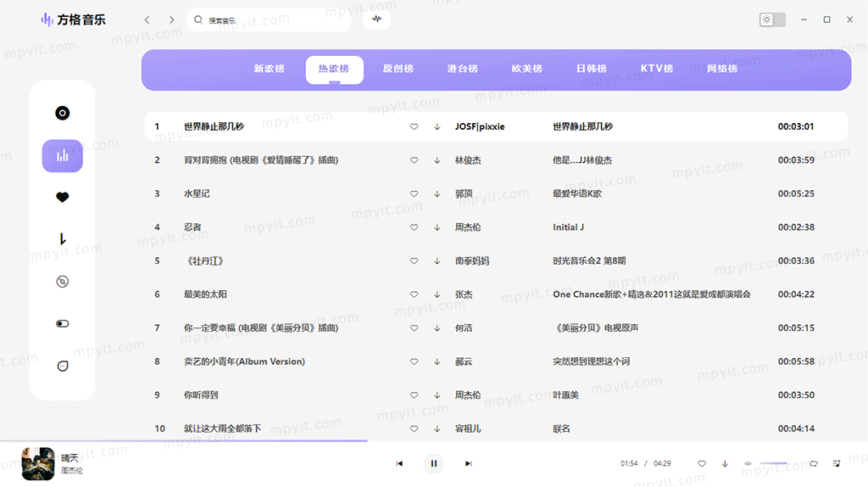Pause the current song
The width and height of the screenshot is (868, 487).
(x=434, y=464)
